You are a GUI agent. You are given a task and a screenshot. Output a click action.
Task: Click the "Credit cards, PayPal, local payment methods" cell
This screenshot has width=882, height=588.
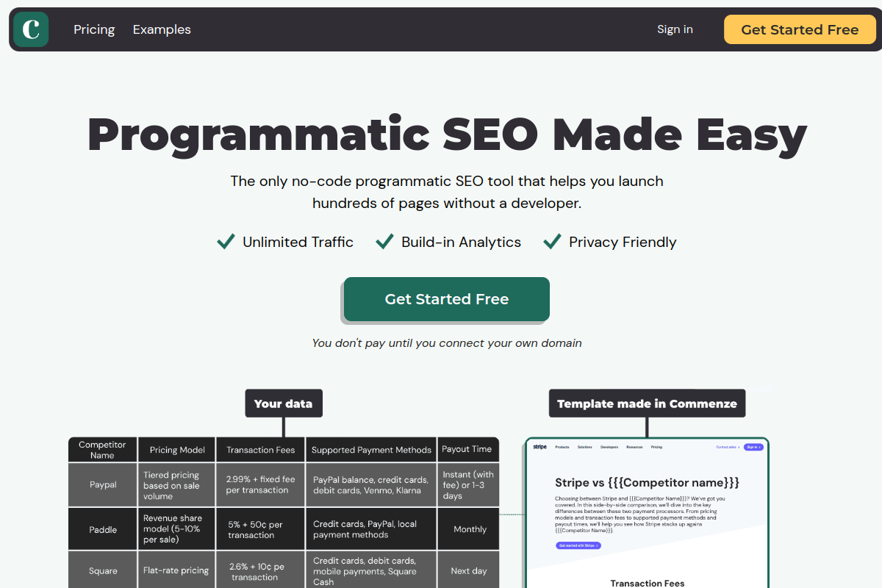pyautogui.click(x=371, y=529)
